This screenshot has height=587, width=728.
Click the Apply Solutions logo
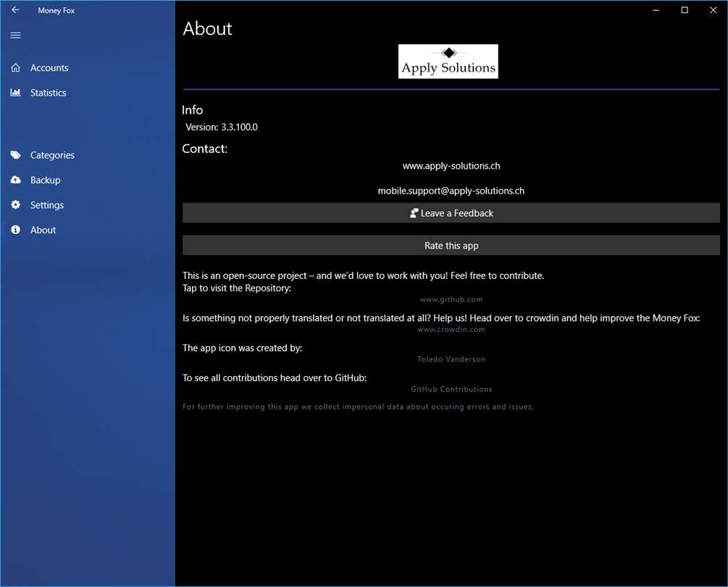pyautogui.click(x=448, y=62)
